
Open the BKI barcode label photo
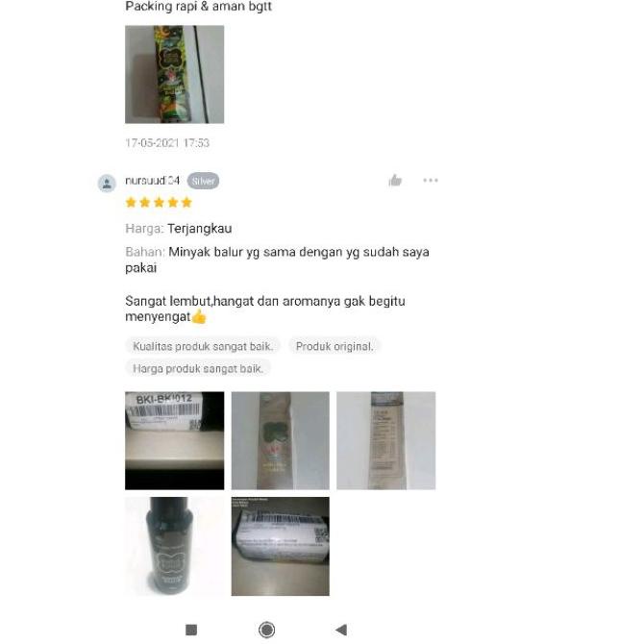175,440
